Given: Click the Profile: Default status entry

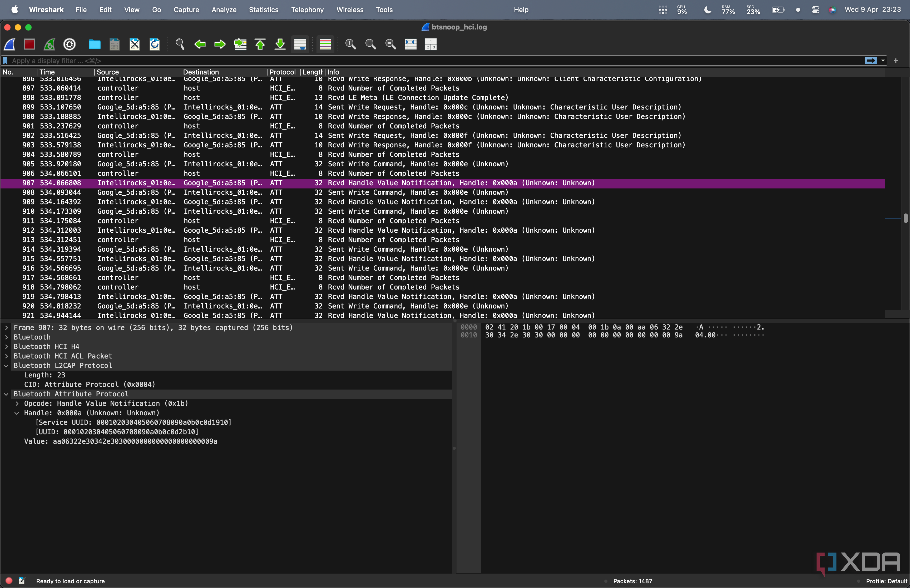Looking at the screenshot, I should point(886,581).
